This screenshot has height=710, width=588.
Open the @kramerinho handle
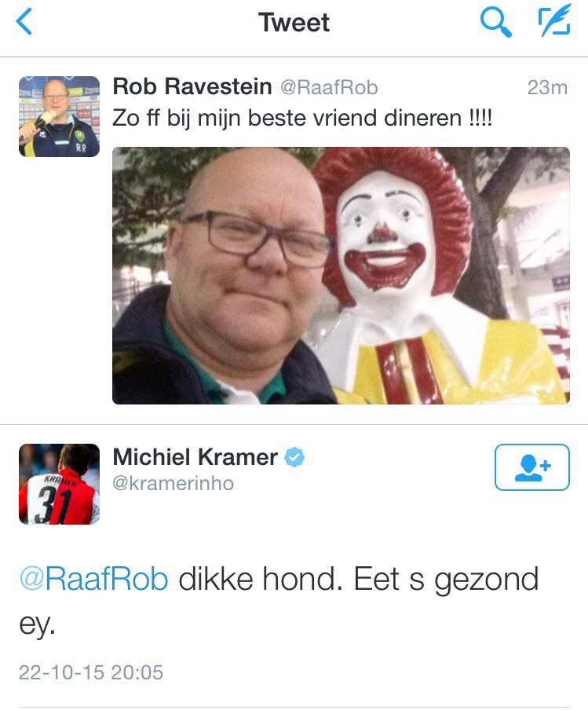click(173, 483)
